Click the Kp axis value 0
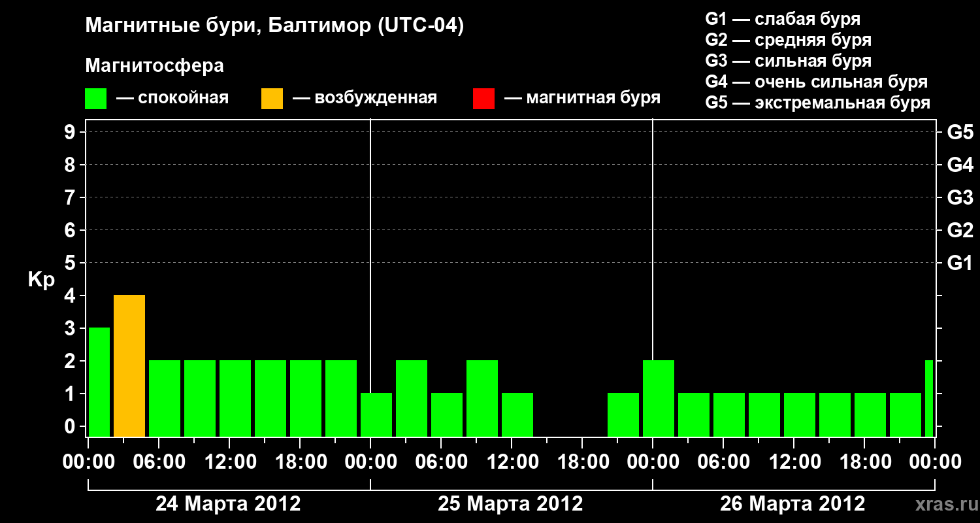Image resolution: width=980 pixels, height=523 pixels. coord(71,426)
